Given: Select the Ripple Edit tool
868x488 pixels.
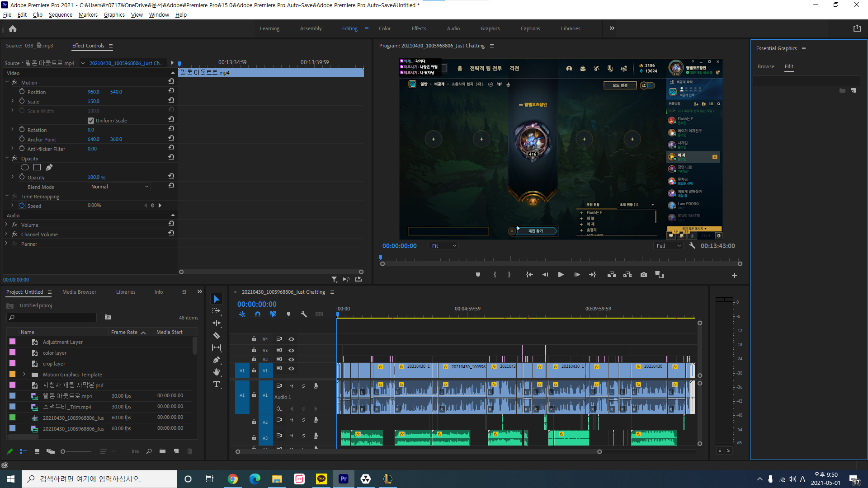Looking at the screenshot, I should click(x=217, y=323).
